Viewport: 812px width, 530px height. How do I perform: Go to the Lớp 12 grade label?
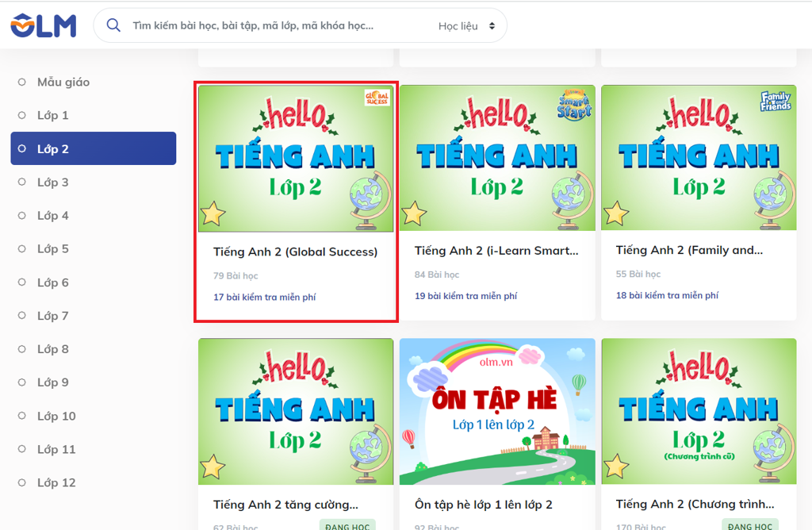point(56,483)
